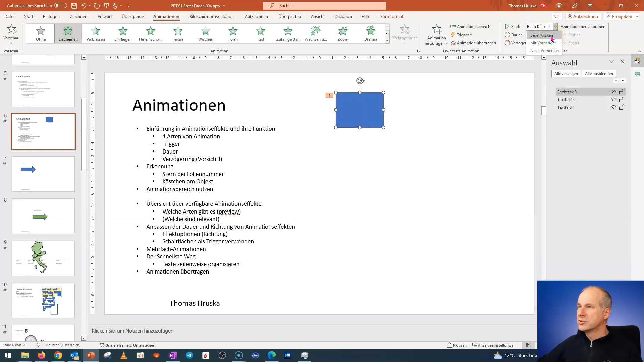644x362 pixels.
Task: Open the Übergänge ribbon tab
Action: [133, 16]
